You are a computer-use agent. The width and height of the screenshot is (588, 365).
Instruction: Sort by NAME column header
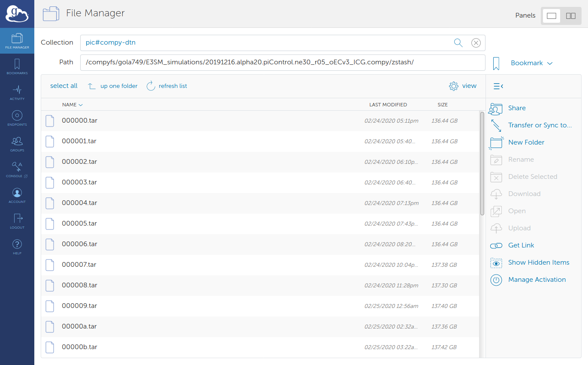[x=72, y=105]
